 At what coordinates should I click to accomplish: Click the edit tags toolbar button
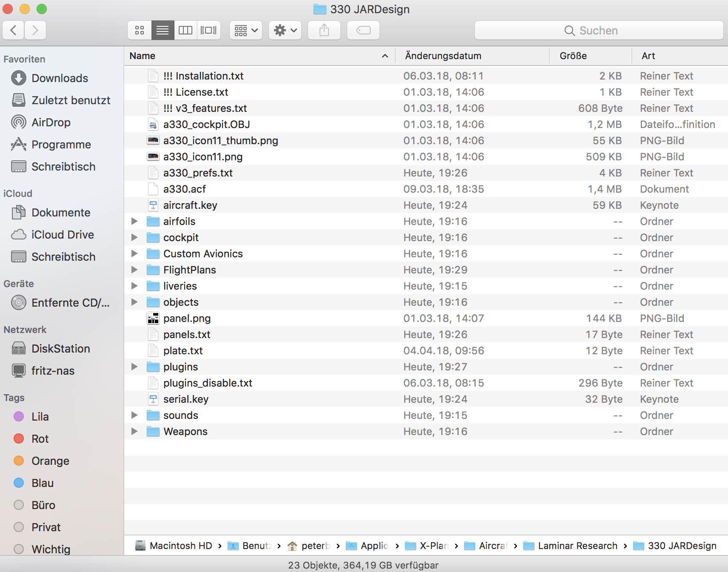pyautogui.click(x=363, y=30)
